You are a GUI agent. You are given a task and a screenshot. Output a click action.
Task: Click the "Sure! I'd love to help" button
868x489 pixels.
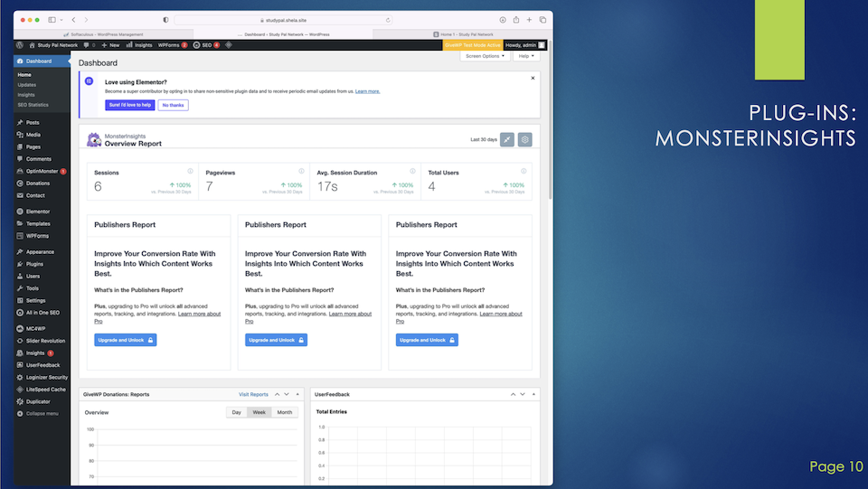click(129, 106)
